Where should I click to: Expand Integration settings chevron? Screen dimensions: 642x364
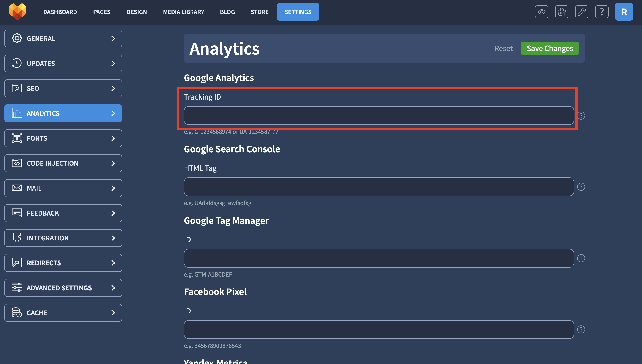[x=113, y=238]
